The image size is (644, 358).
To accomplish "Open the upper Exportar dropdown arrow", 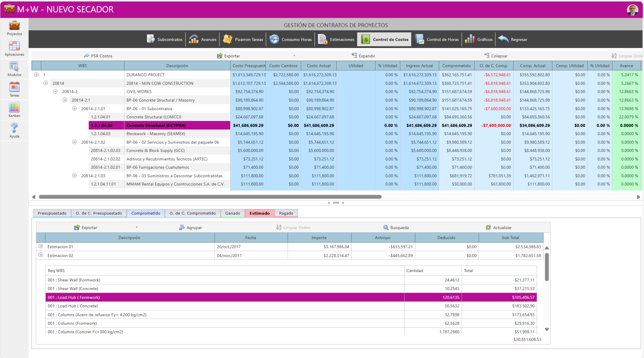I will point(294,56).
